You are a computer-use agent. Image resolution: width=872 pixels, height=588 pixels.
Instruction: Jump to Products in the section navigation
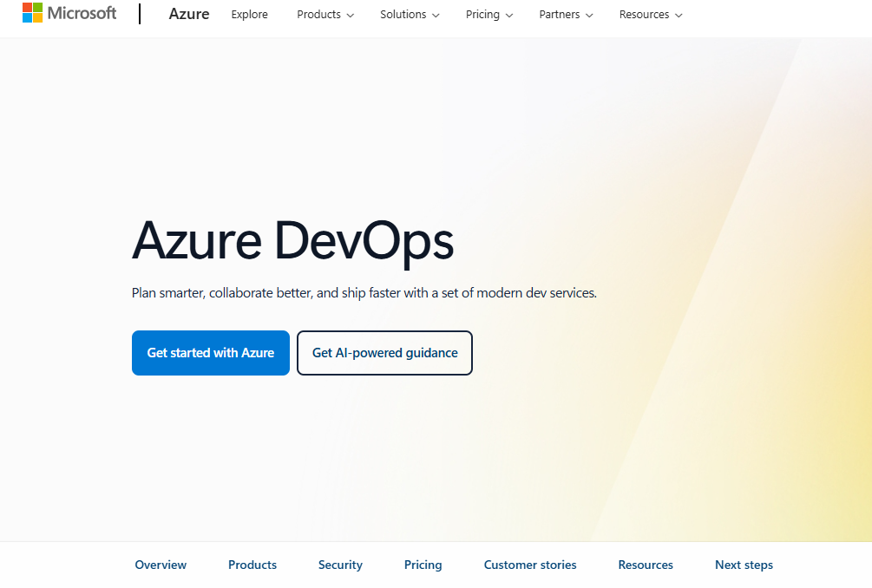[252, 565]
